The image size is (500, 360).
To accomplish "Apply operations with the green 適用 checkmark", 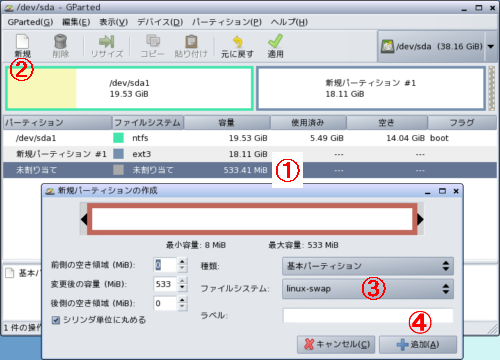I will coord(275,41).
